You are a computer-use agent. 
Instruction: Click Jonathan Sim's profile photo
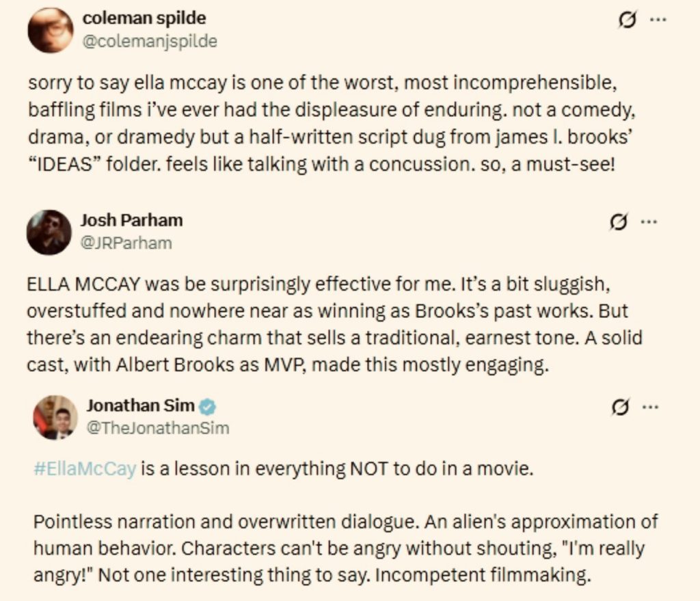tap(55, 417)
